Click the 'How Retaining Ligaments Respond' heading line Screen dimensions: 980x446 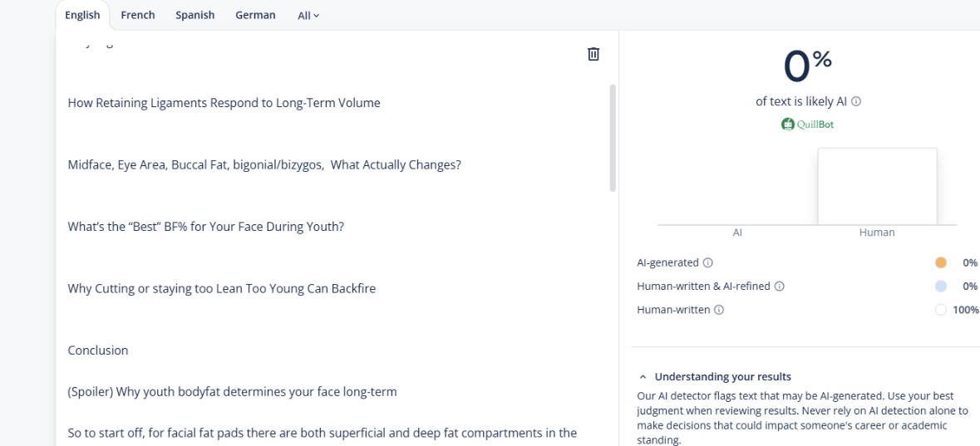[x=224, y=103]
